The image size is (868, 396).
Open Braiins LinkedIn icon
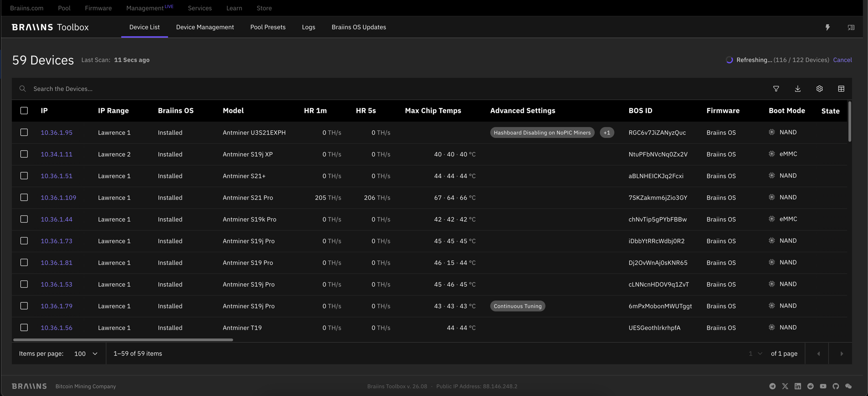coord(798,386)
